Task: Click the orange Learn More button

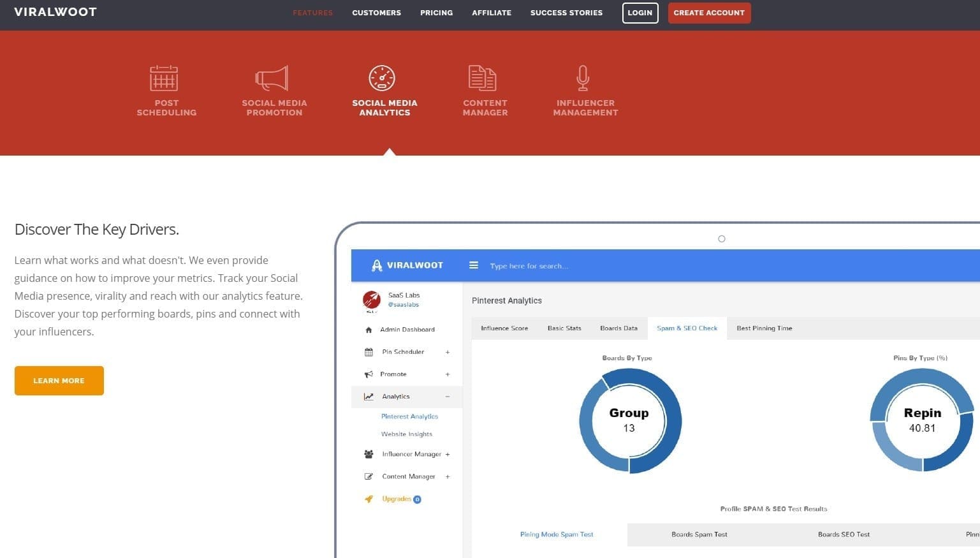Action: coord(59,381)
